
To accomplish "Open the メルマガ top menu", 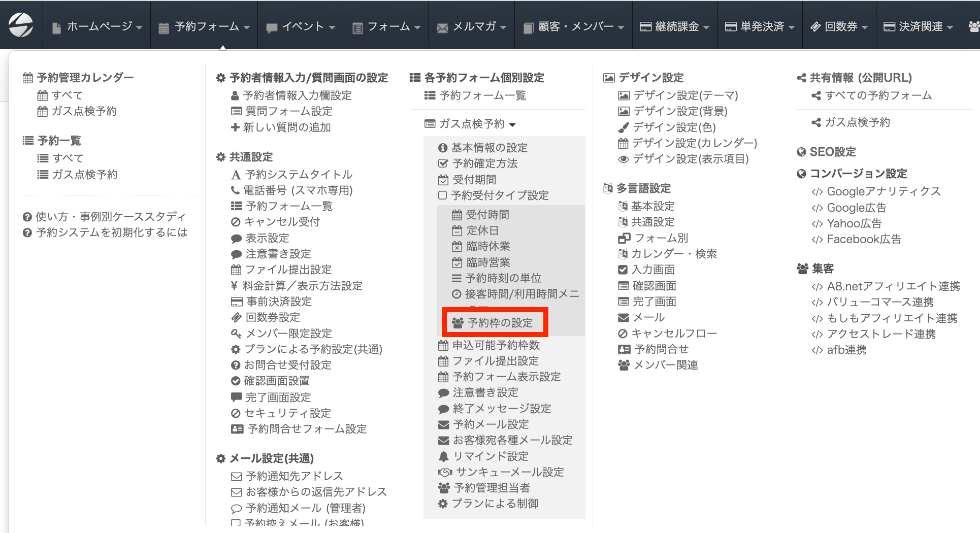I will 472,26.
